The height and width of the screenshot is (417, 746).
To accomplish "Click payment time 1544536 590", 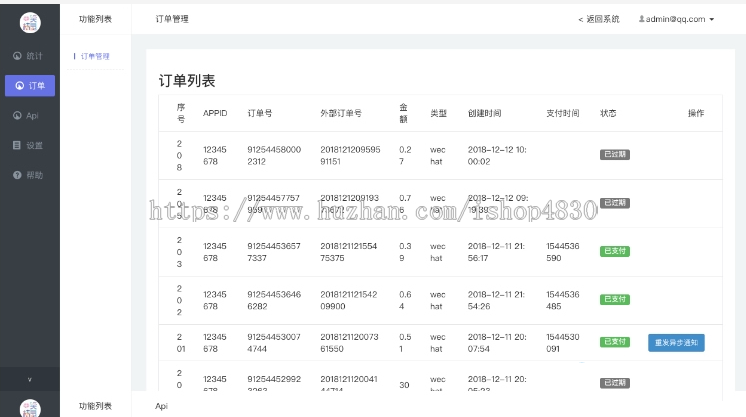I will (x=562, y=252).
